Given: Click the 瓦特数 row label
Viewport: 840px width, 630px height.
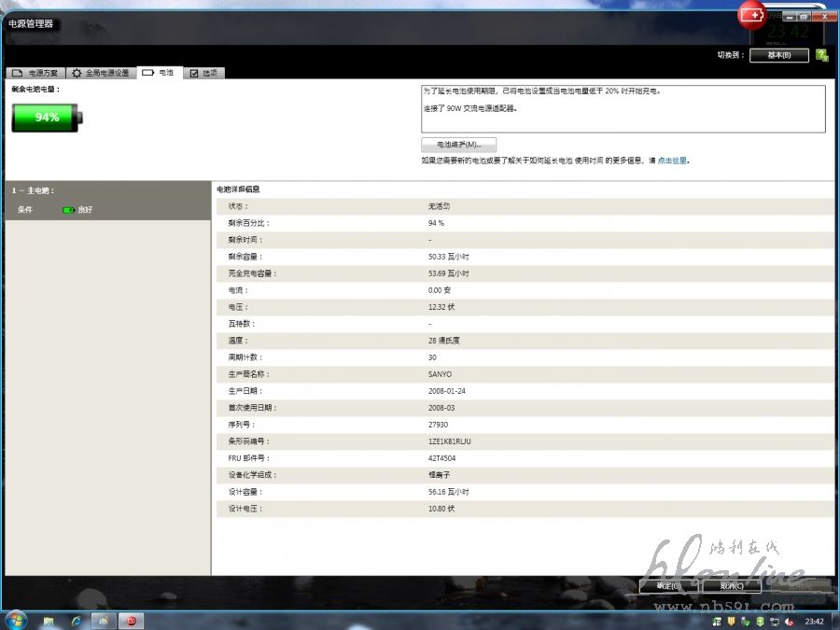Looking at the screenshot, I should pos(241,324).
